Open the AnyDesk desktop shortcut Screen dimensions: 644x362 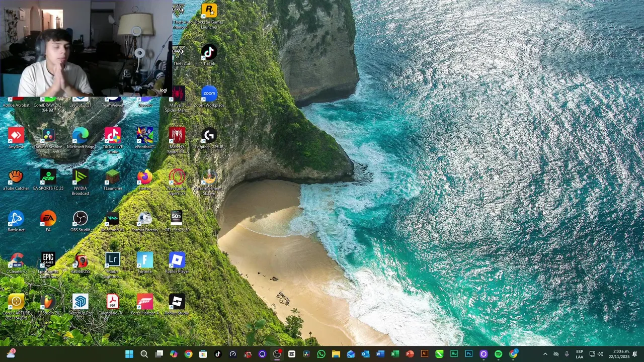coord(16,138)
